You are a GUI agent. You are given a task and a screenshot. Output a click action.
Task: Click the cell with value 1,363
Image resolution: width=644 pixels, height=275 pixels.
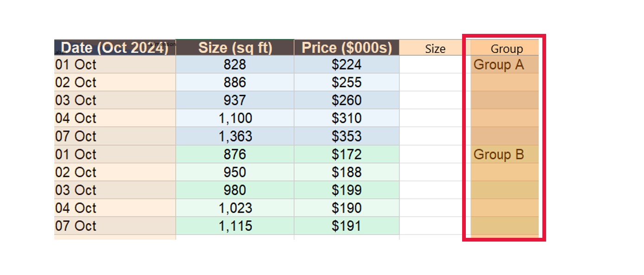tap(235, 136)
